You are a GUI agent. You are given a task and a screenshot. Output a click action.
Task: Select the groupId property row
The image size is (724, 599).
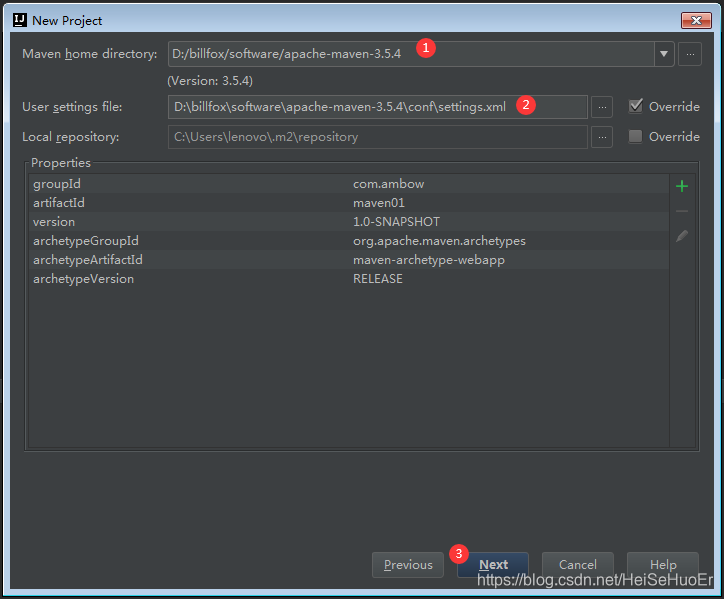tap(349, 184)
